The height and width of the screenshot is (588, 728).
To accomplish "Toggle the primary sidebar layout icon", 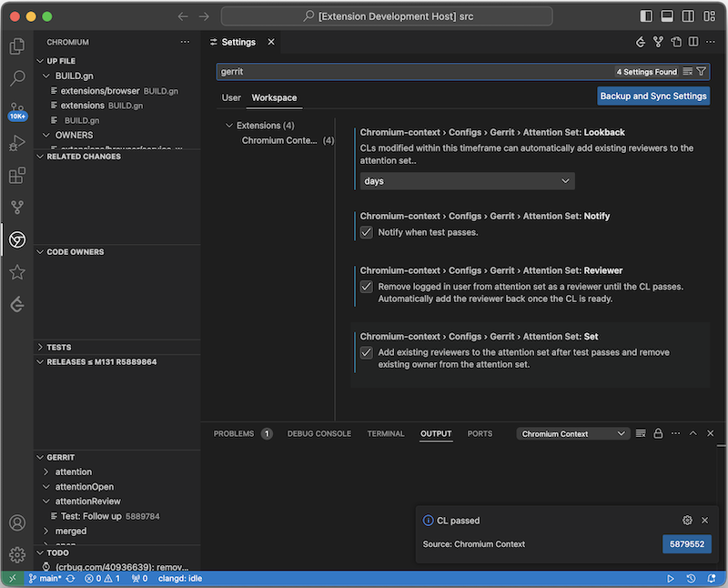I will coord(646,16).
